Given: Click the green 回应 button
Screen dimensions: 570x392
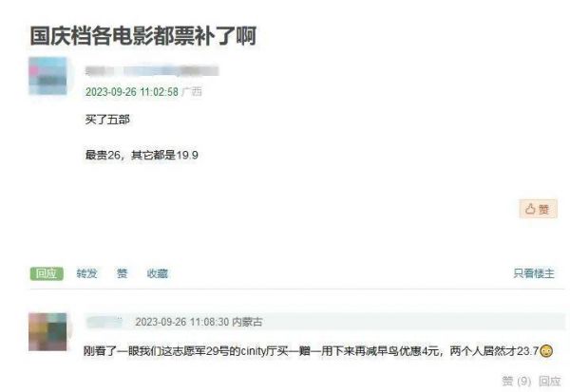Looking at the screenshot, I should 47,273.
